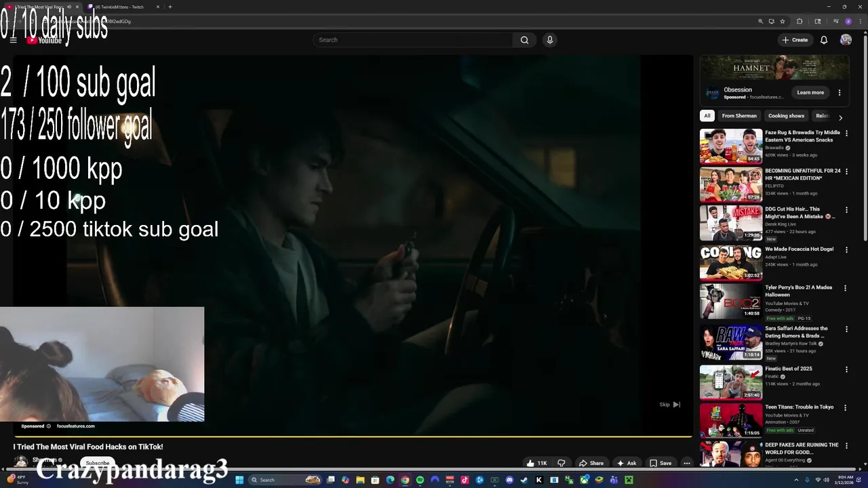Dislike the video with thumbs-down icon
The height and width of the screenshot is (488, 868).
561,463
